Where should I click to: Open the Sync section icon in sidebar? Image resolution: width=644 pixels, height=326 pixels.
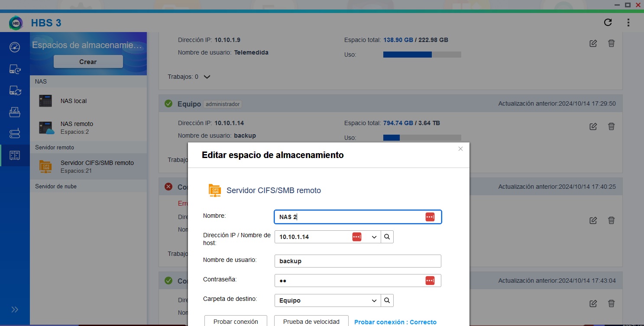[15, 90]
